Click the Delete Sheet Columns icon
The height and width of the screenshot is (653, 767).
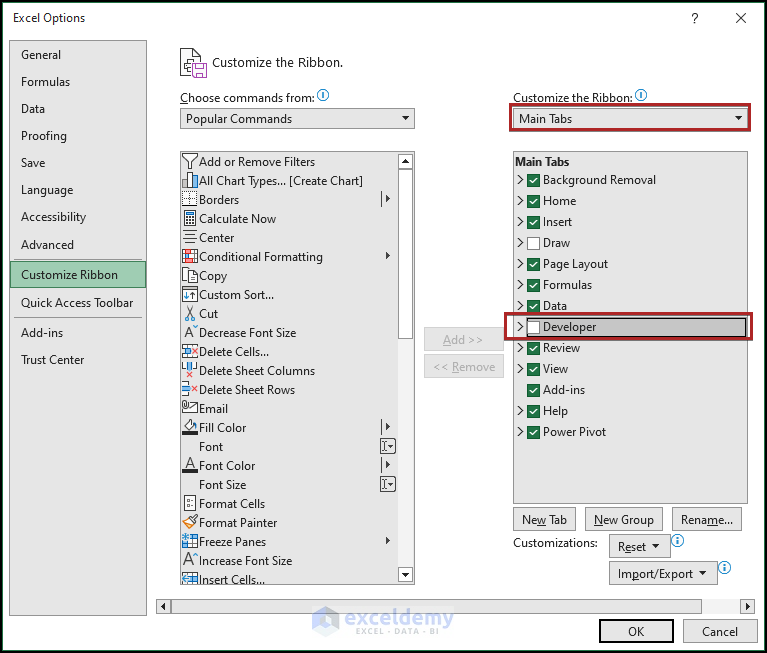pos(190,371)
